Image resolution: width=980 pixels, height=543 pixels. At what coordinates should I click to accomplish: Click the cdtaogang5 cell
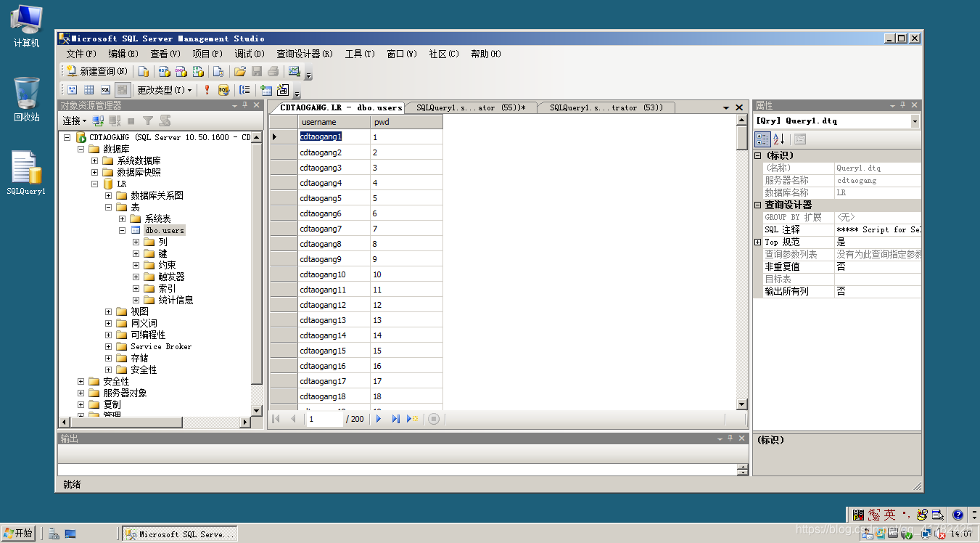(x=334, y=198)
